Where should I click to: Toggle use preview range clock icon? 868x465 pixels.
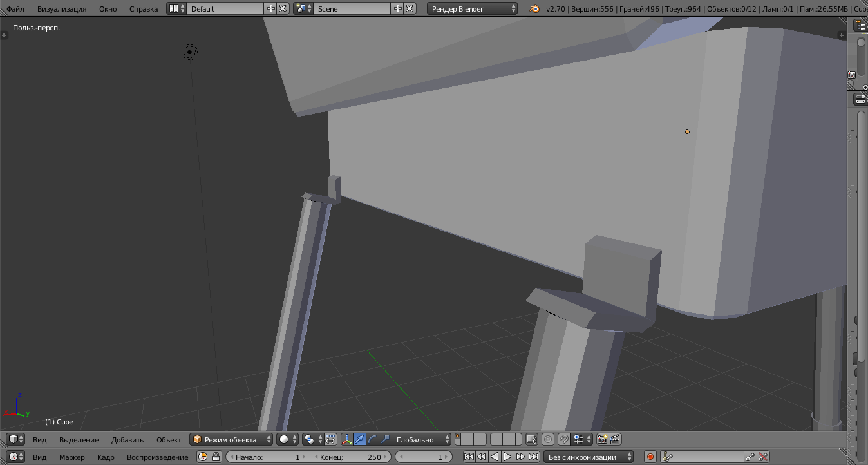point(203,457)
